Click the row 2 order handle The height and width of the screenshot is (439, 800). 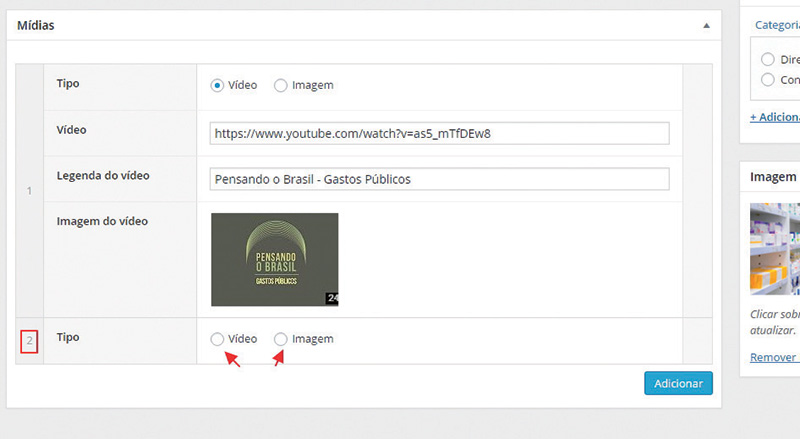pyautogui.click(x=29, y=341)
